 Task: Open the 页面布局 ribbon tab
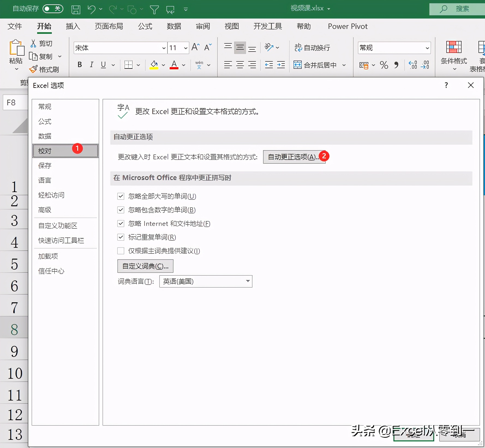click(109, 26)
